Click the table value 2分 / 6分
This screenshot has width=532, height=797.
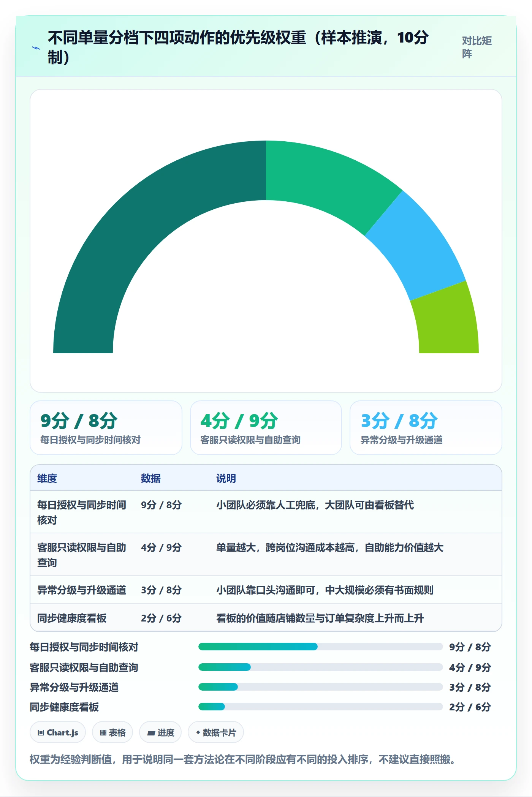click(161, 618)
